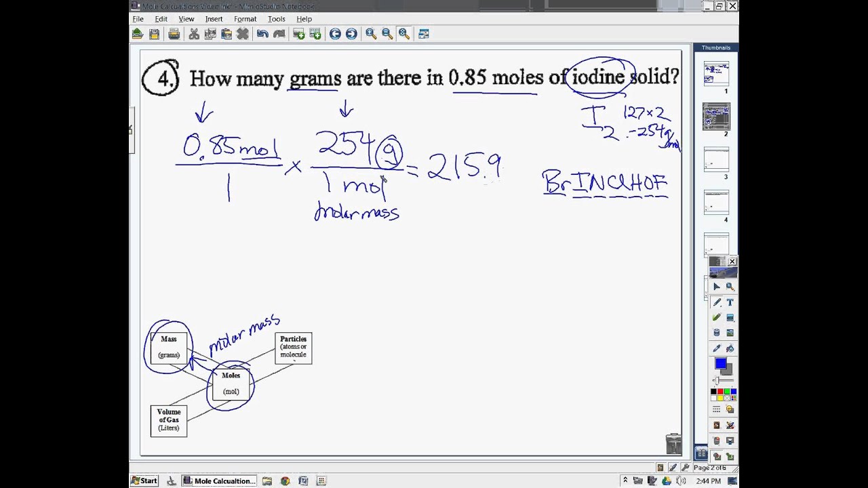868x488 pixels.
Task: Click the Paste clipboard icon
Action: [226, 34]
